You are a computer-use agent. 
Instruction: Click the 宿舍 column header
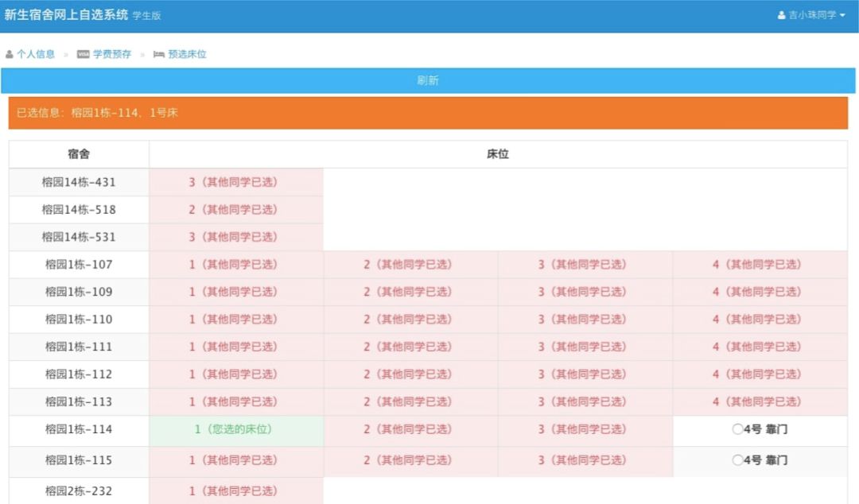[79, 154]
